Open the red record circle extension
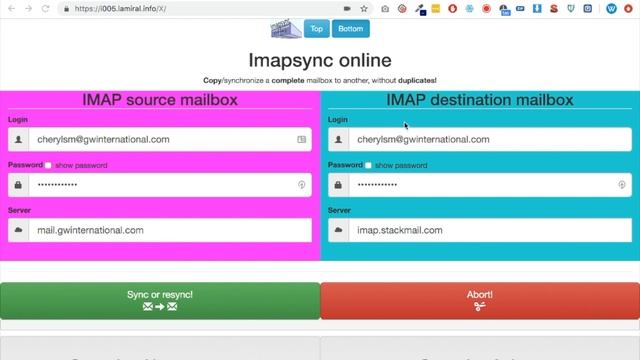 click(x=486, y=9)
